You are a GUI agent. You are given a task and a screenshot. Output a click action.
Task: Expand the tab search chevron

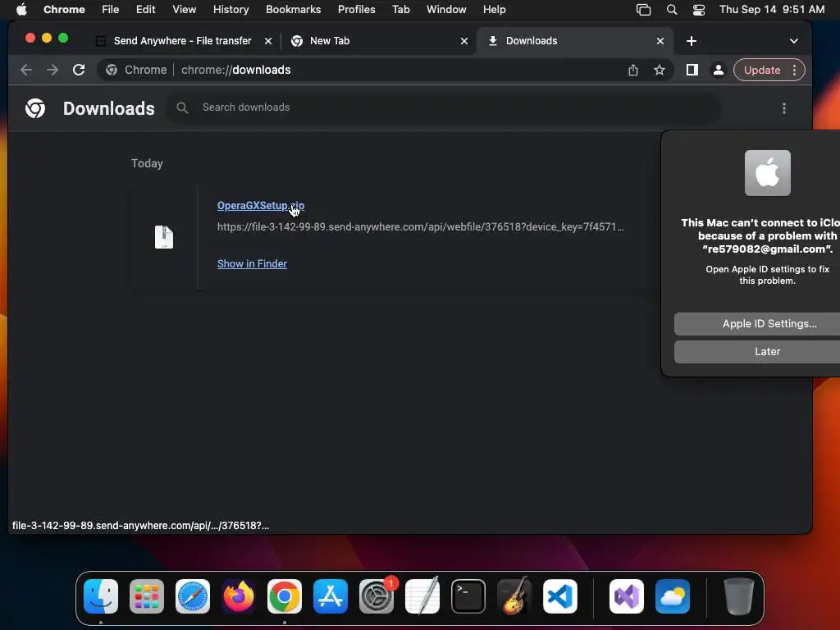coord(794,41)
